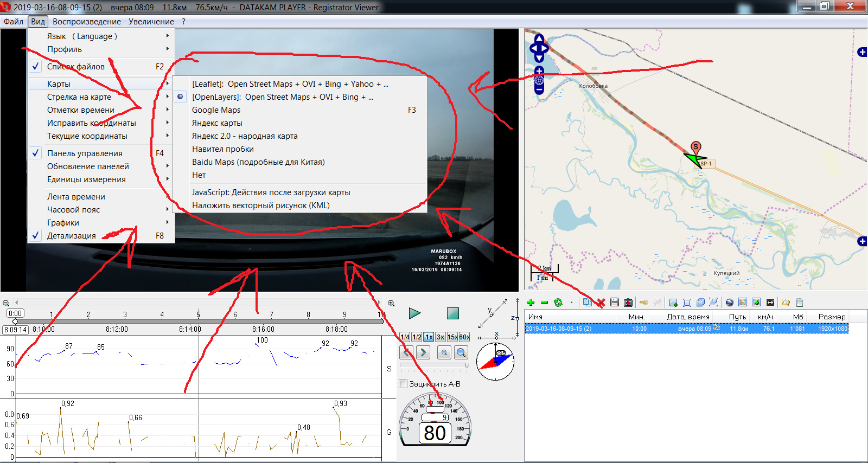Set playback speed to 1/4
Viewport: 868px width, 463px height.
pos(405,337)
